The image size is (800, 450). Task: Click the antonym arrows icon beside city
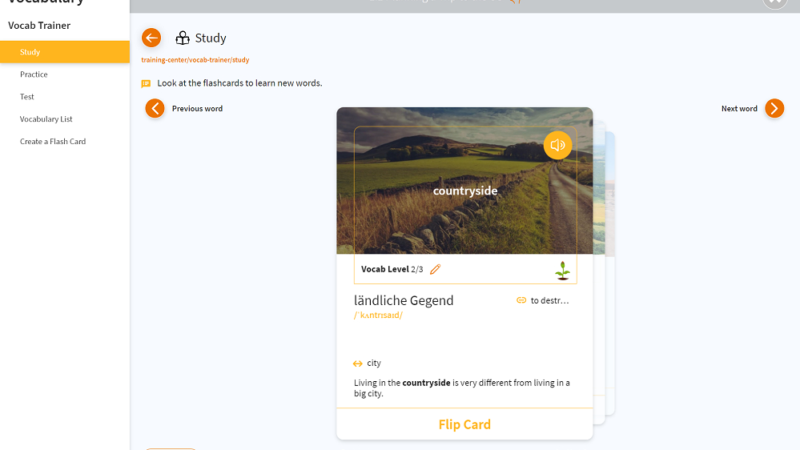coord(358,364)
